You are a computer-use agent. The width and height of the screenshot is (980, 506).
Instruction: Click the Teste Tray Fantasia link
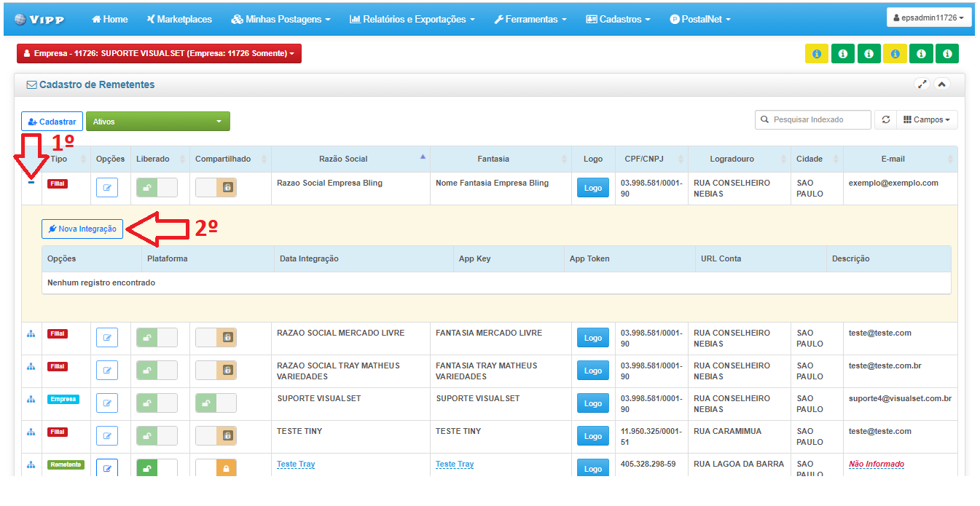[x=455, y=464]
